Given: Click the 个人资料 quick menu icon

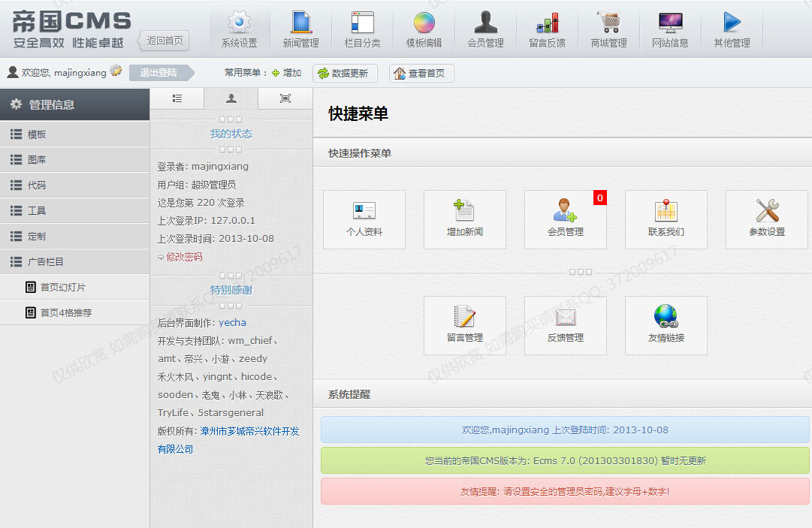Looking at the screenshot, I should pyautogui.click(x=364, y=219).
